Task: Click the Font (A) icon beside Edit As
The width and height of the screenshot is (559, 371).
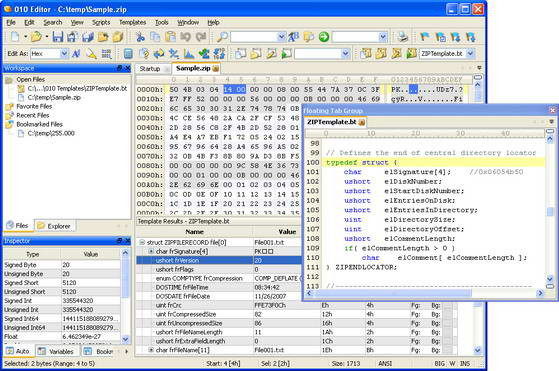Action: coord(76,54)
